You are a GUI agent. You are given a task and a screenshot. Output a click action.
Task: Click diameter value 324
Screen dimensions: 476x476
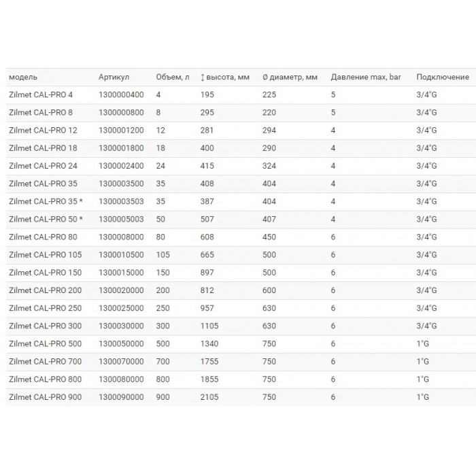click(269, 166)
